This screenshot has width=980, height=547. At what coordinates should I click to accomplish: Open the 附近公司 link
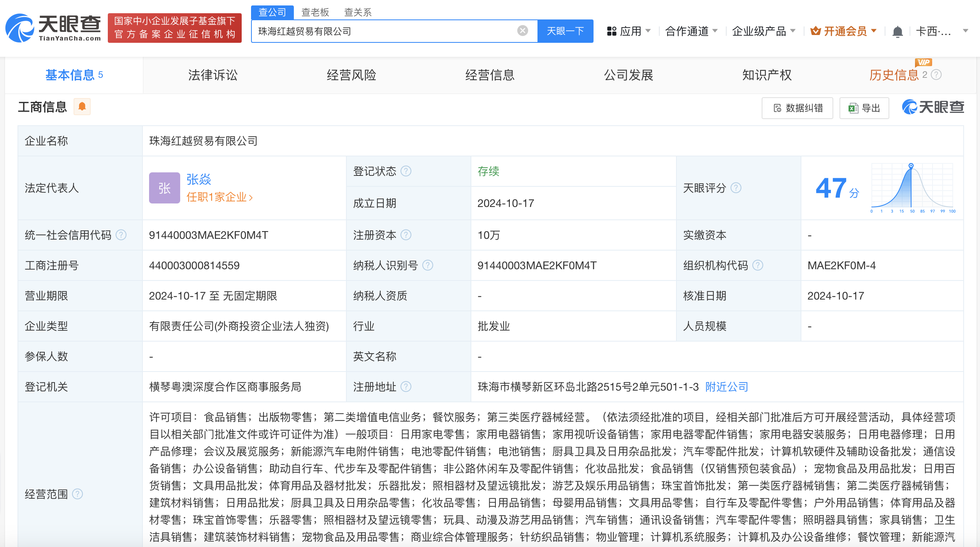[x=726, y=387]
